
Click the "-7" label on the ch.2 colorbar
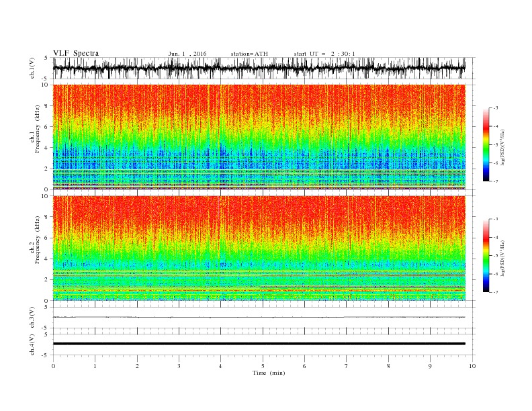coord(495,292)
